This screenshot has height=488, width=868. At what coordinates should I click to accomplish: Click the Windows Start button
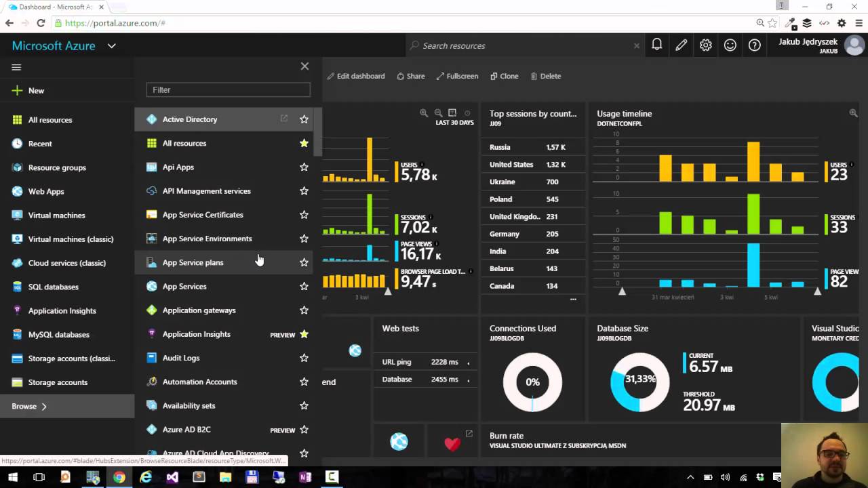[x=12, y=477]
